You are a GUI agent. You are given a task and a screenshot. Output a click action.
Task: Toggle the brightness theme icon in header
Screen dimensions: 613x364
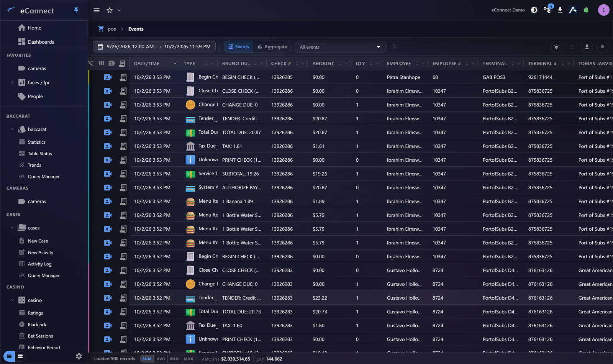(534, 10)
